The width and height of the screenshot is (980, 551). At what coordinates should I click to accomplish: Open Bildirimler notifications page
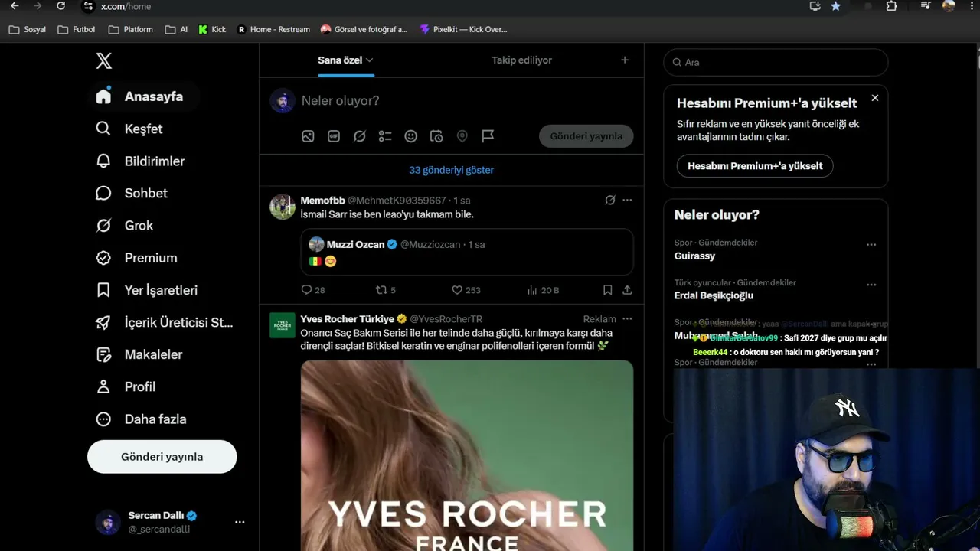[x=140, y=161]
